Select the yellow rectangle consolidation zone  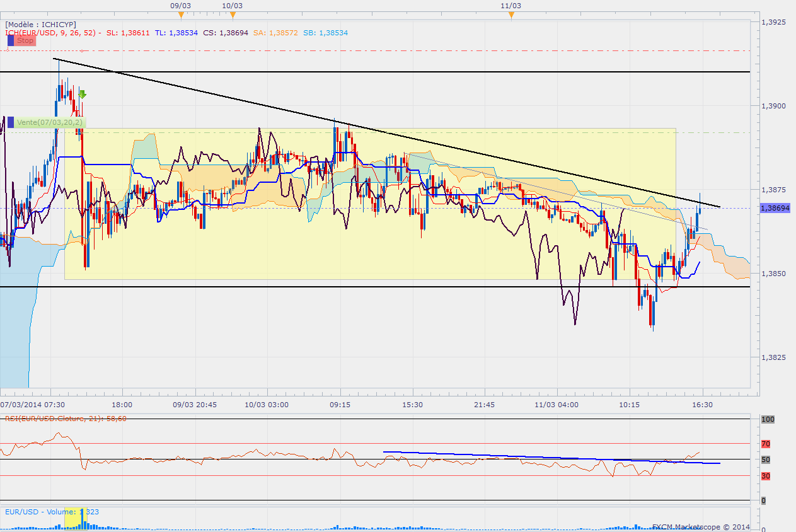(x=371, y=204)
